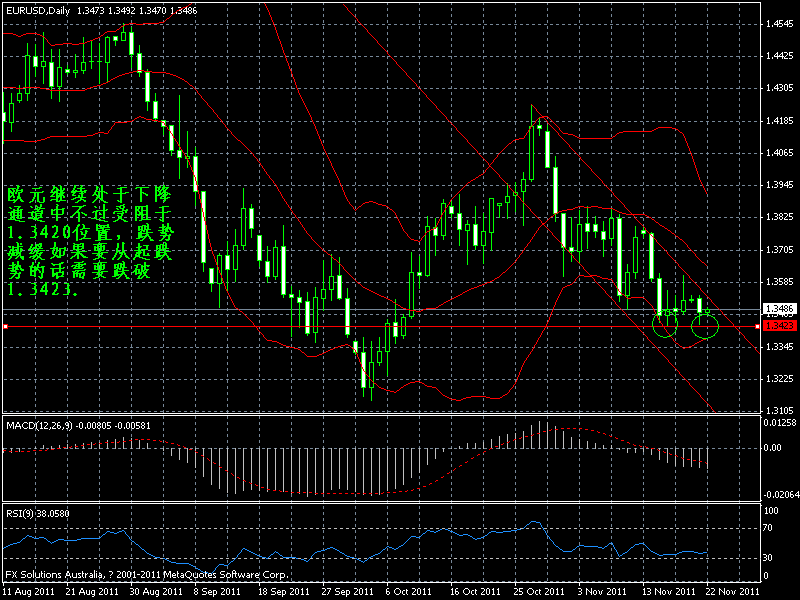
Task: Click the current price label 1.3486
Action: pyautogui.click(x=780, y=309)
